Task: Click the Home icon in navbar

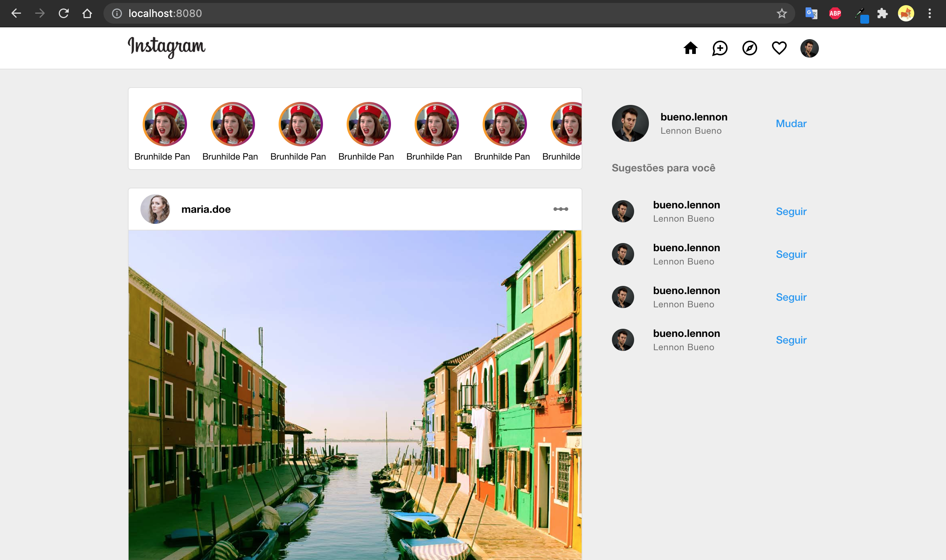Action: (x=690, y=48)
